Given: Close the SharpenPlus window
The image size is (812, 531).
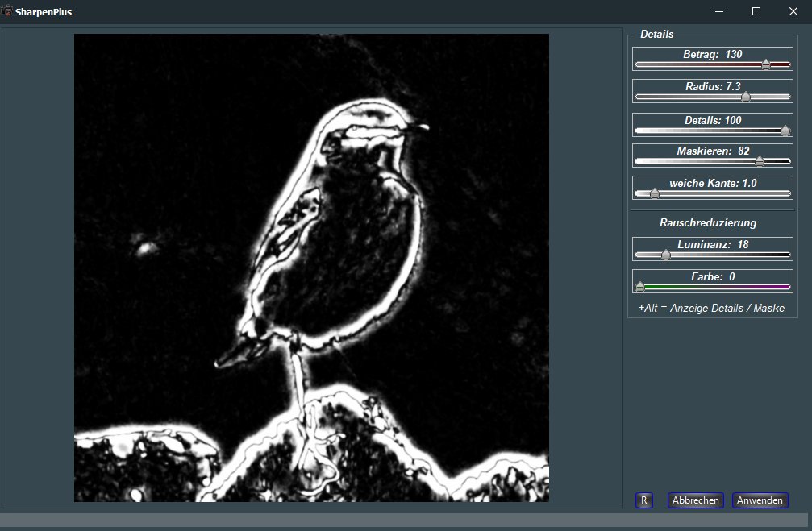Looking at the screenshot, I should point(793,11).
